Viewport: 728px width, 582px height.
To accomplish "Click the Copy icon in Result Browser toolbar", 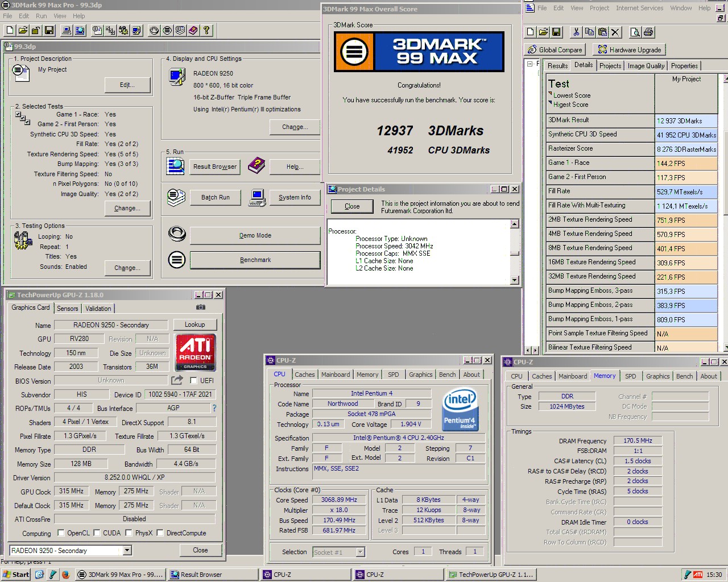I will [589, 32].
